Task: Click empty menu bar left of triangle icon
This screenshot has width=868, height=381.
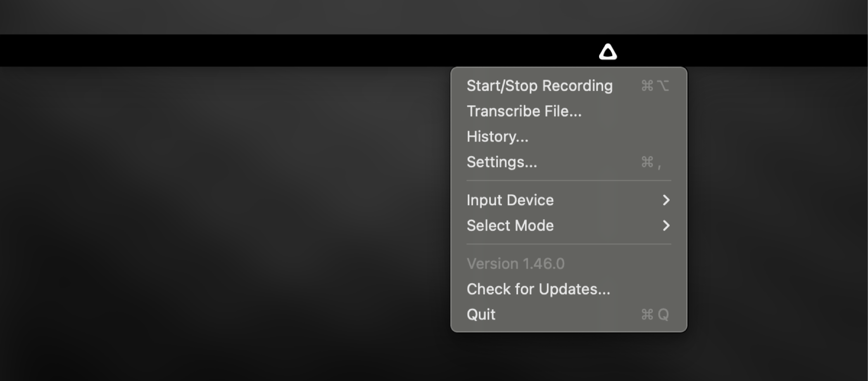Action: [x=289, y=51]
